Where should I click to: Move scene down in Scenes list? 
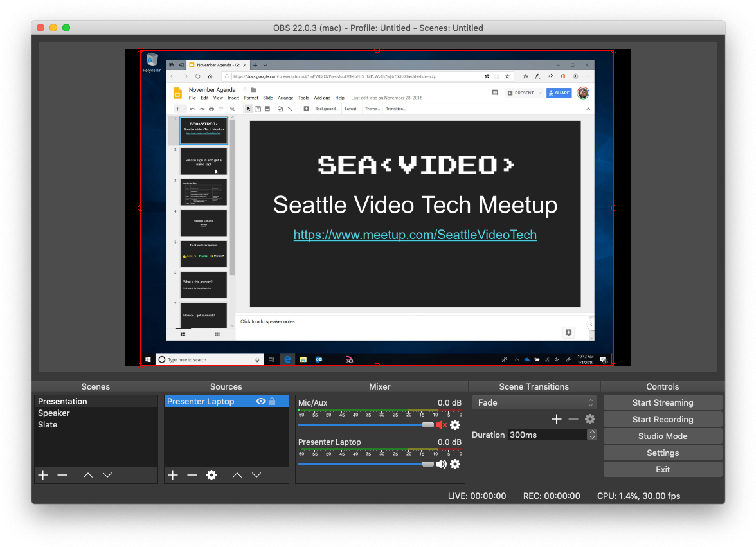coord(107,475)
